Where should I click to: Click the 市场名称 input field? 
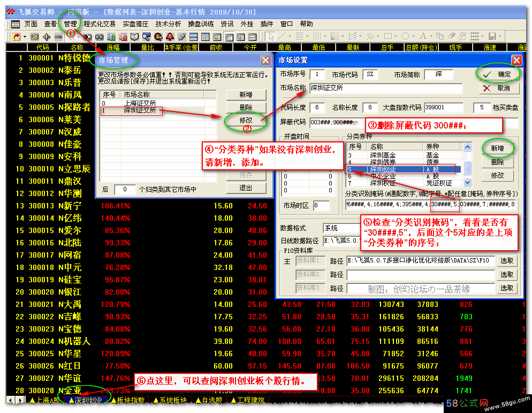386,88
